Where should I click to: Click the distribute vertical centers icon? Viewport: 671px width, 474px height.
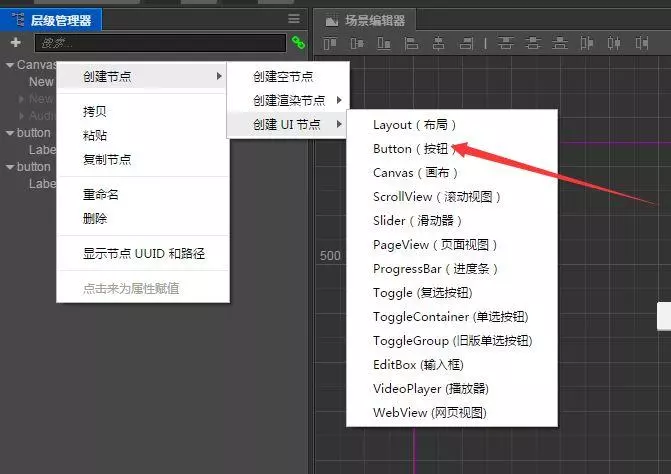[533, 43]
